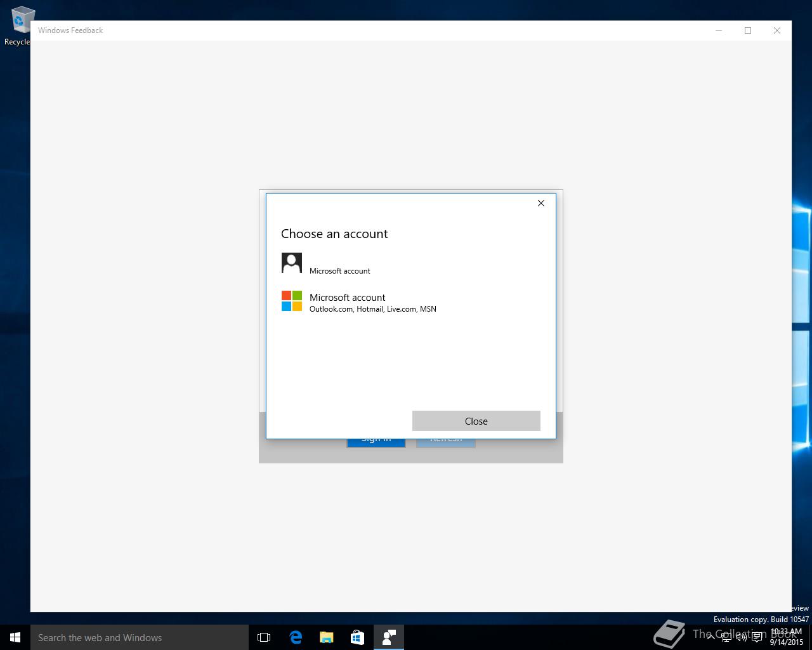Screen dimensions: 812x650
Task: Select the Recycle Bin desktop icon
Action: (19, 27)
